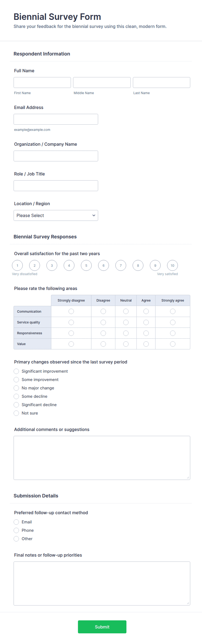The image size is (202, 644).
Task: Select Phone as follow-up contact method
Action: click(16, 530)
